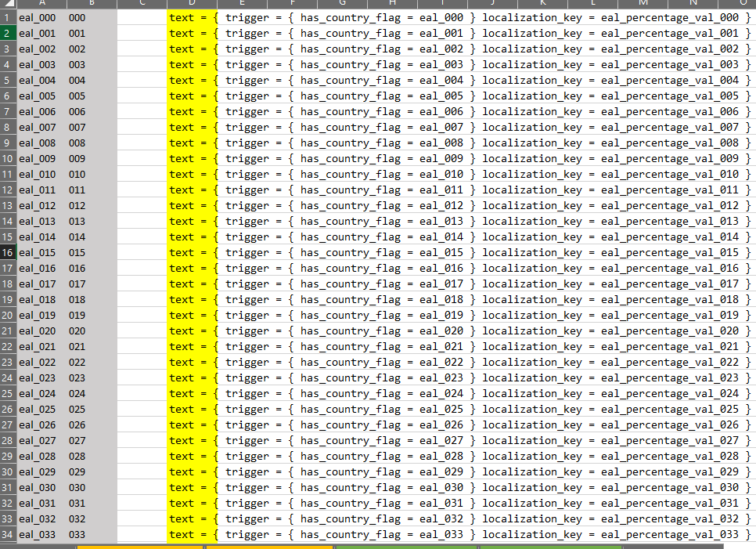Image resolution: width=756 pixels, height=549 pixels.
Task: Click column B cell showing 026
Action: 92,425
